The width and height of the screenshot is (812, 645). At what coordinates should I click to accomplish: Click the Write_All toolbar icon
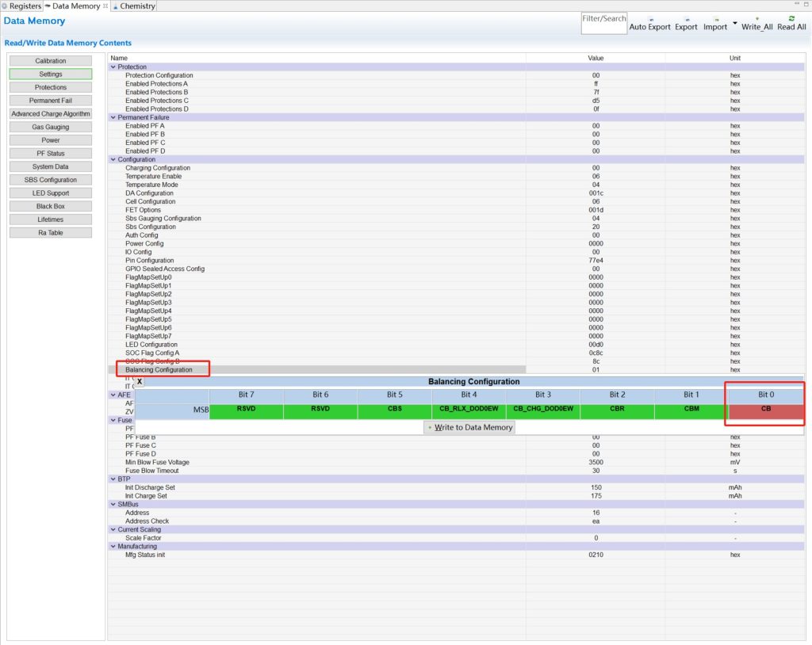(x=756, y=18)
